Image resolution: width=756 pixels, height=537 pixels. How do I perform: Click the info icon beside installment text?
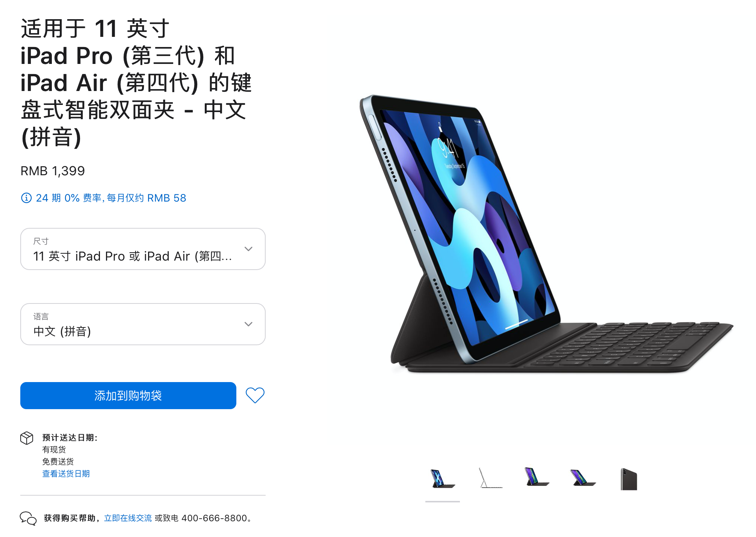coord(26,198)
